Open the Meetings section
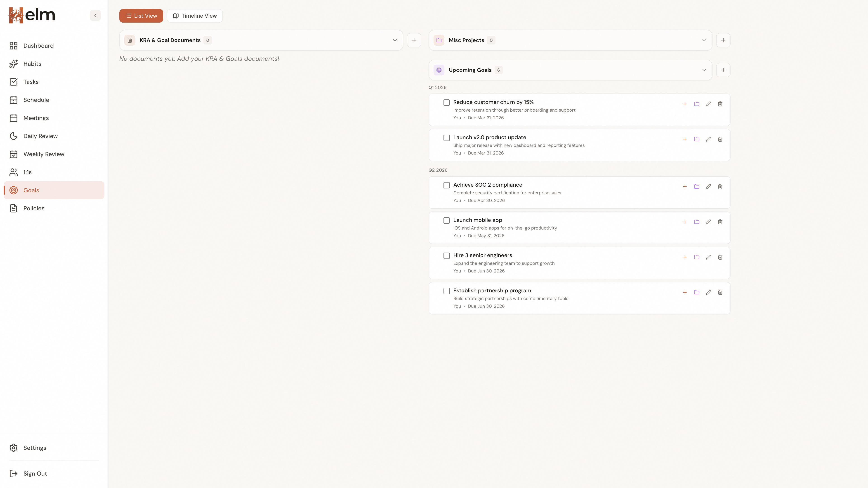 point(36,118)
